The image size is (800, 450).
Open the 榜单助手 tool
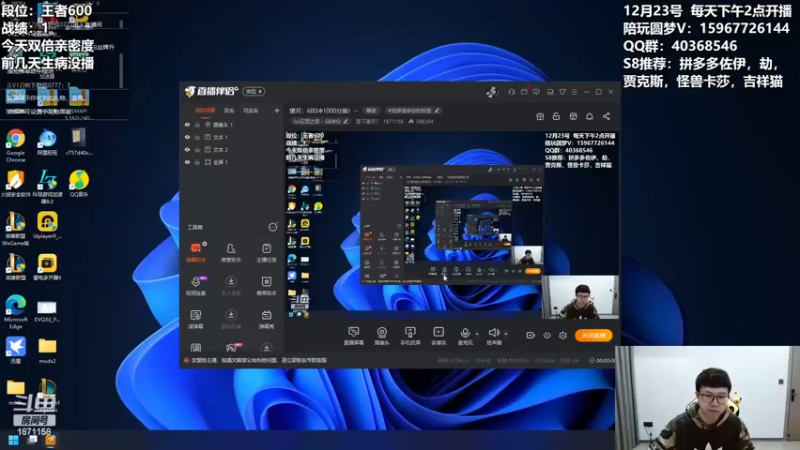tap(266, 286)
